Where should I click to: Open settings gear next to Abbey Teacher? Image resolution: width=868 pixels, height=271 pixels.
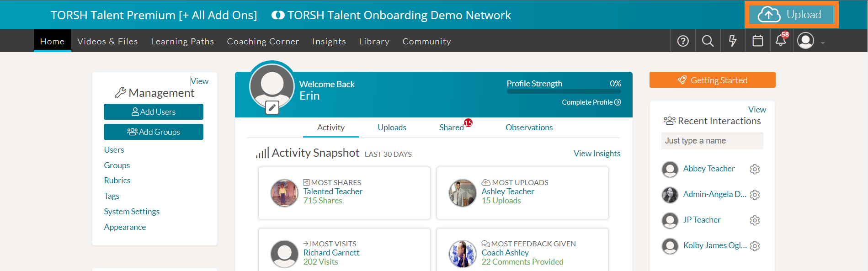755,169
